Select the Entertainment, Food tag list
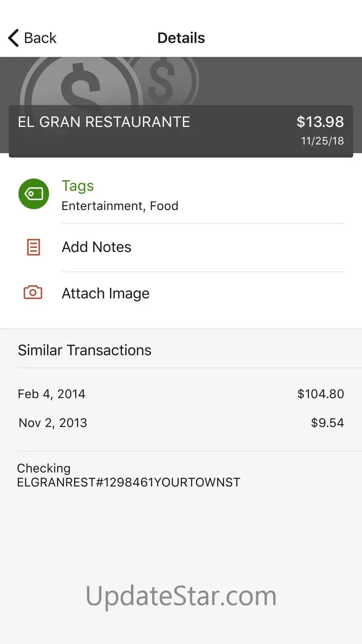The width and height of the screenshot is (362, 644). pos(120,206)
